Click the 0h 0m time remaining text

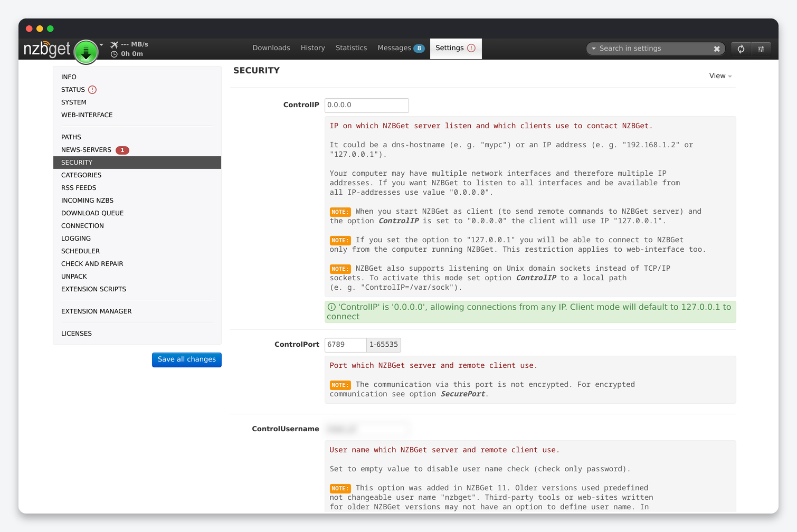point(132,54)
